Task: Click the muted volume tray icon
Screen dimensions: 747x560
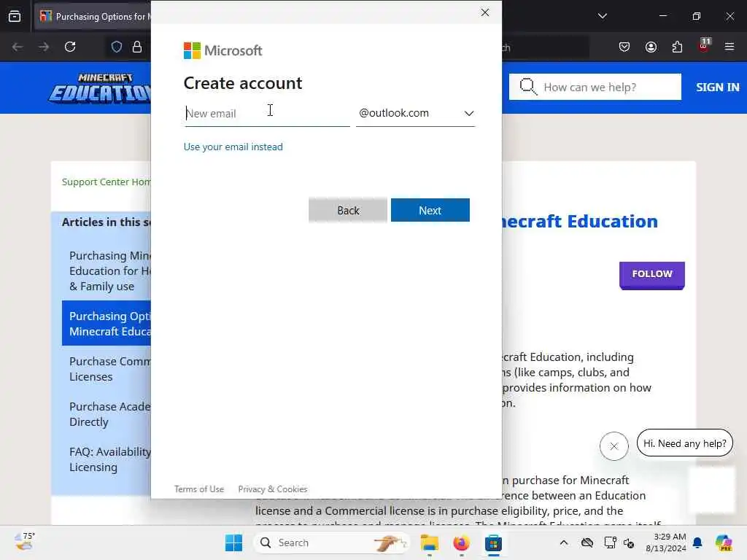Action: coord(628,542)
